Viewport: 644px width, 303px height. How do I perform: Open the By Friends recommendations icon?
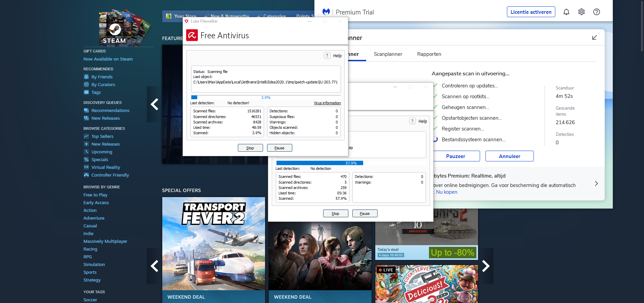click(x=86, y=77)
